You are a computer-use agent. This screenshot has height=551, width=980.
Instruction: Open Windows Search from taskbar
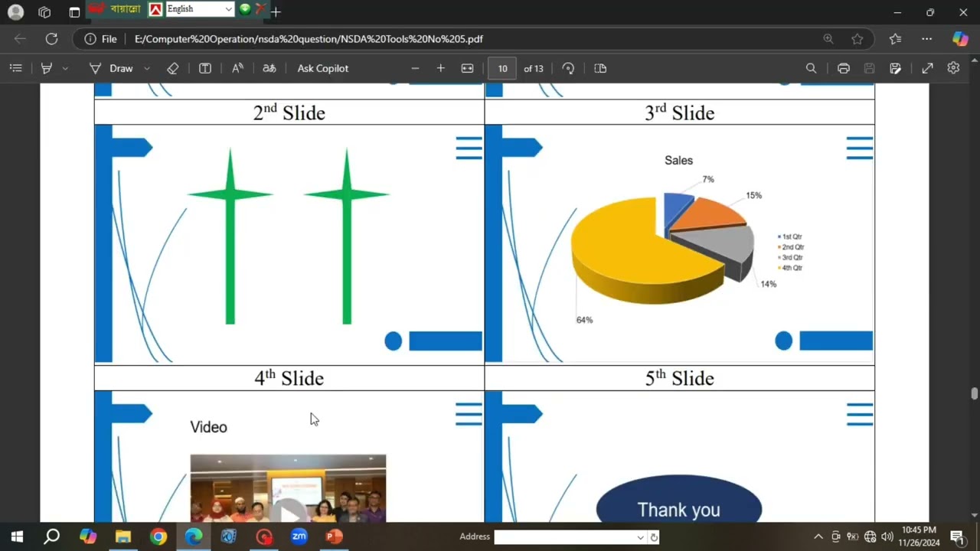[52, 536]
